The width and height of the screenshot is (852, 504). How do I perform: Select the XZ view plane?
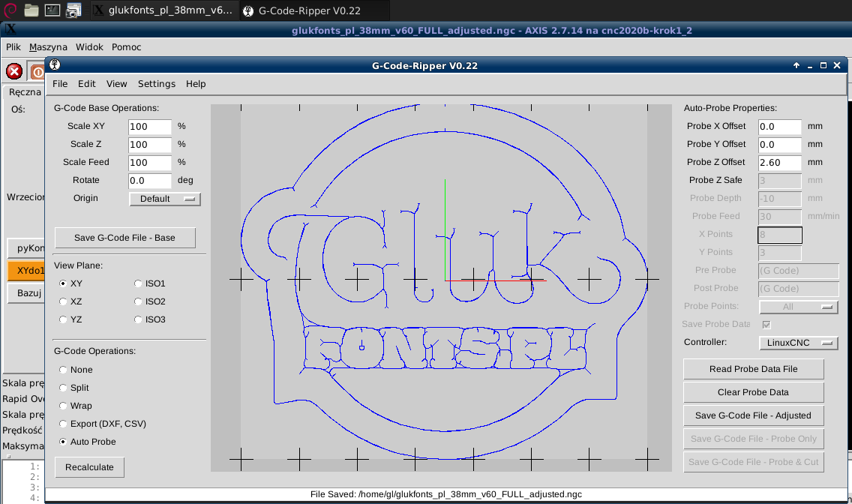point(63,301)
